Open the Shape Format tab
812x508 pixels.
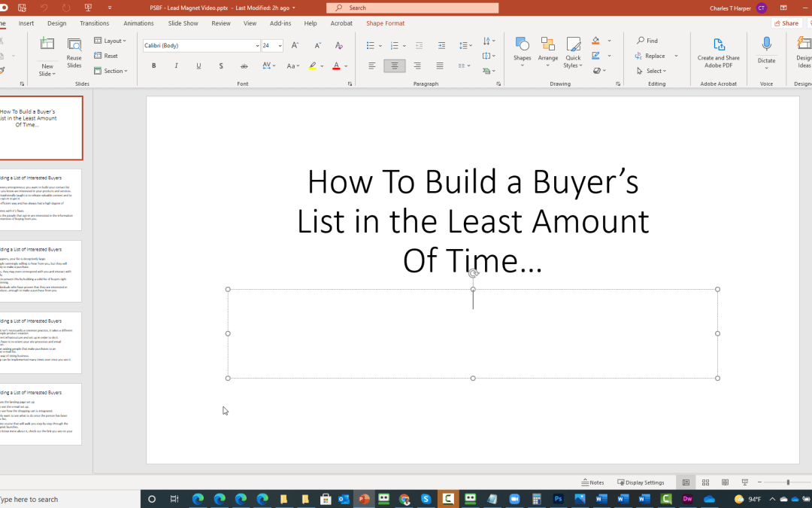tap(385, 23)
